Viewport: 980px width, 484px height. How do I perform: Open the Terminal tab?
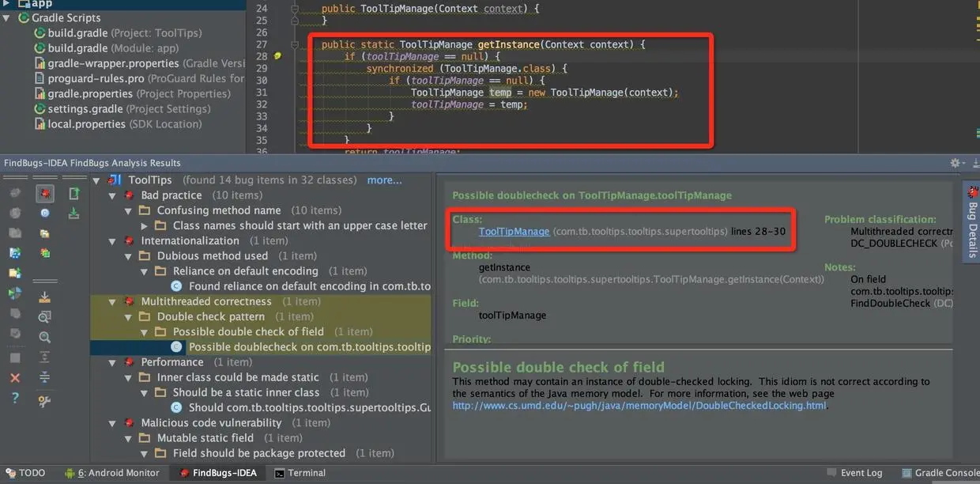tap(300, 473)
